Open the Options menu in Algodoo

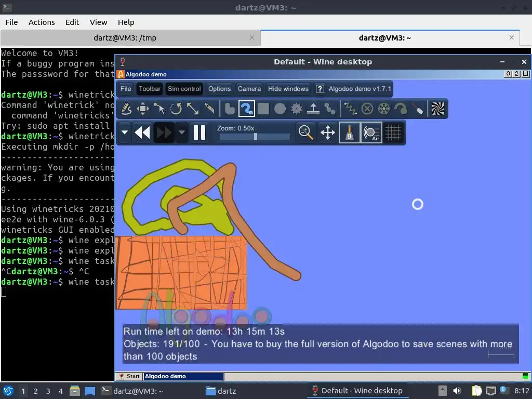(219, 89)
